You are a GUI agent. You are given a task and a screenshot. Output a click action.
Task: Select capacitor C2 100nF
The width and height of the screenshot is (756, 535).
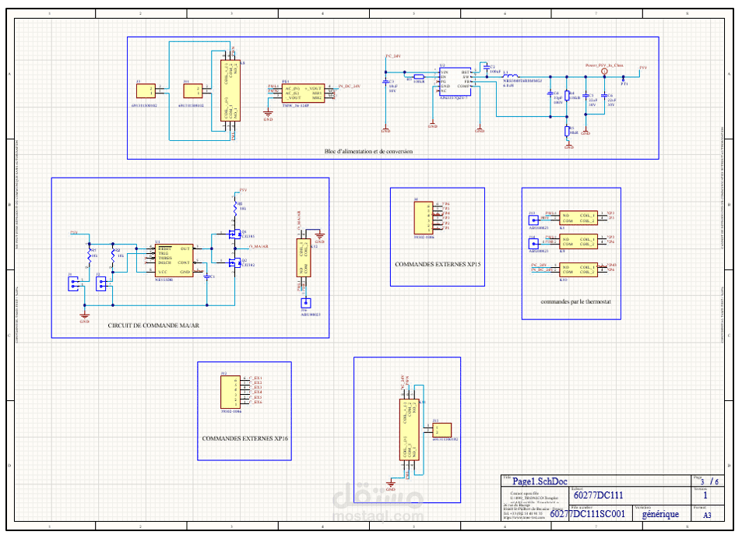click(487, 68)
